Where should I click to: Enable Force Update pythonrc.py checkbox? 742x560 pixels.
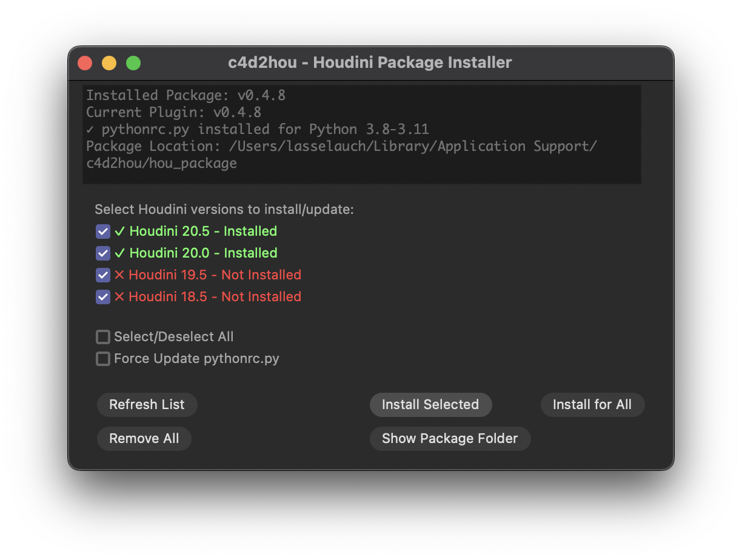click(103, 359)
